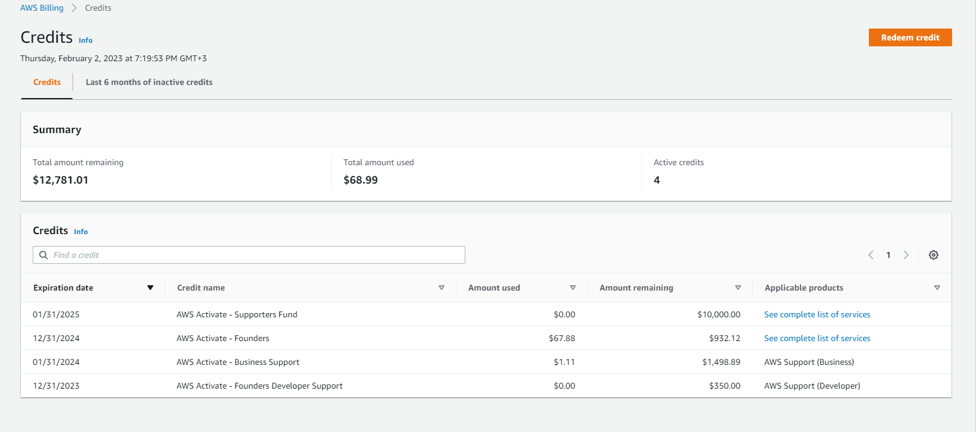Click the $67.88 amount used cell
980x432 pixels.
(x=562, y=338)
